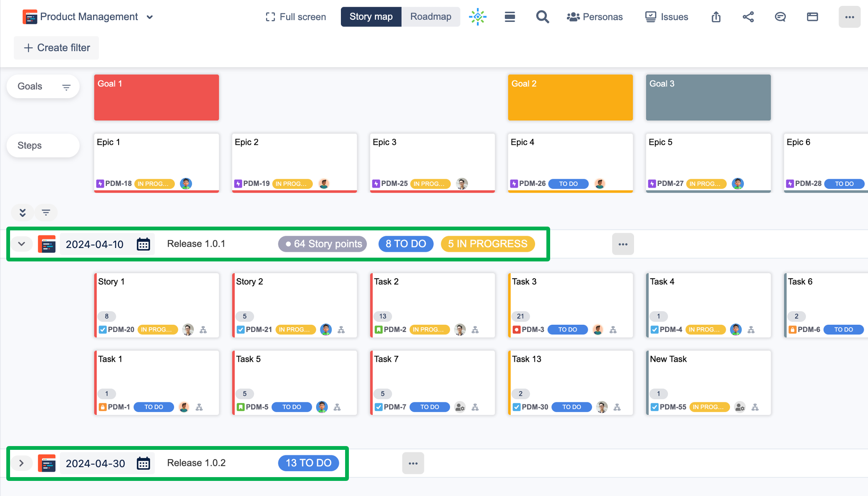868x496 pixels.
Task: Click hierarchy icon on Story 1 card
Action: [203, 330]
